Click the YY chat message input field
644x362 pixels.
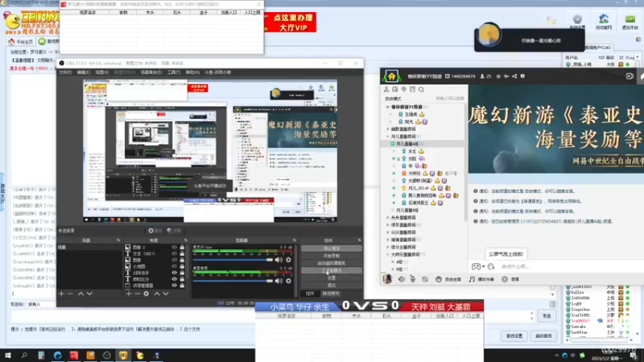click(571, 266)
